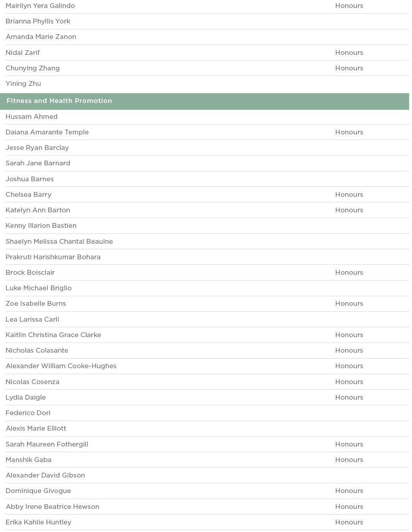
Task: Click Honours beside Chelsea Barry
Action: [349, 194]
